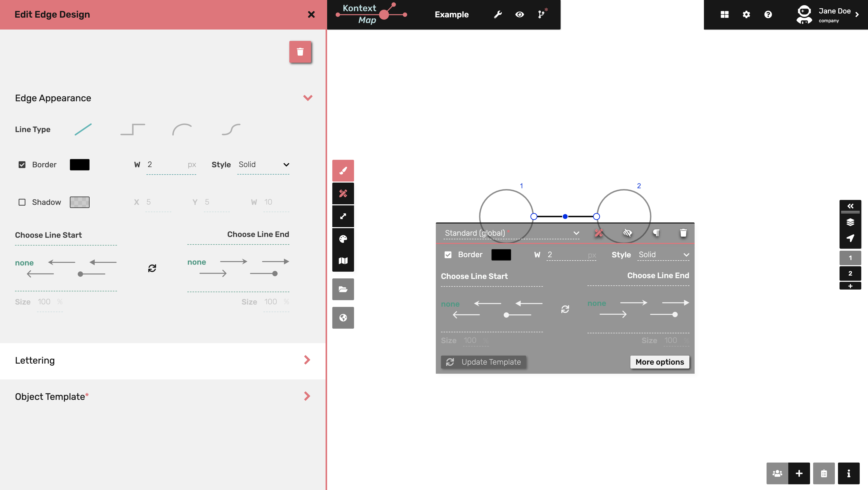Open the shadow color swatch

coord(79,202)
